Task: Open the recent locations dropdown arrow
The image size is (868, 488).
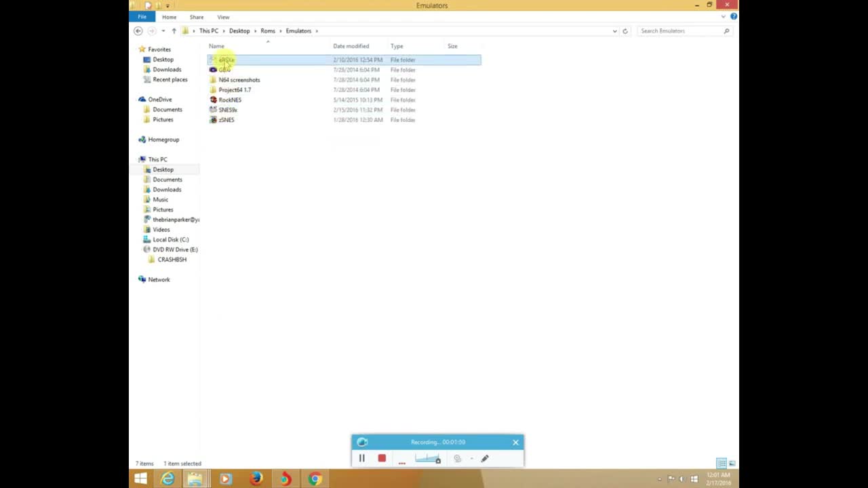Action: pos(163,30)
